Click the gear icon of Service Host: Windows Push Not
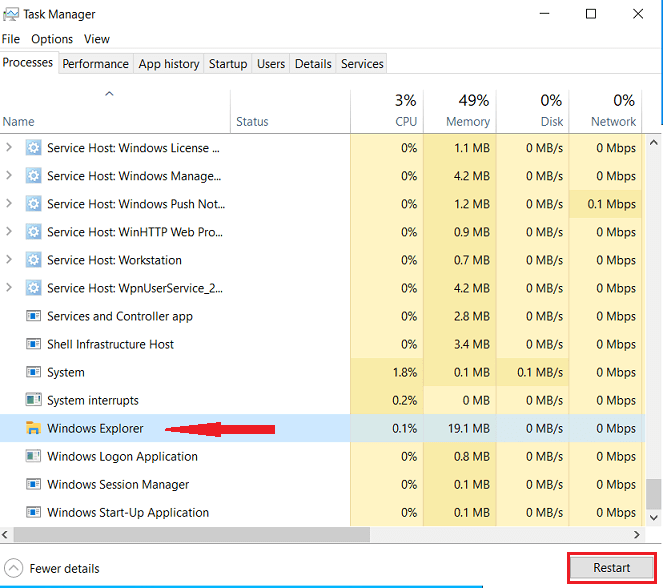The width and height of the screenshot is (663, 588). tap(33, 204)
